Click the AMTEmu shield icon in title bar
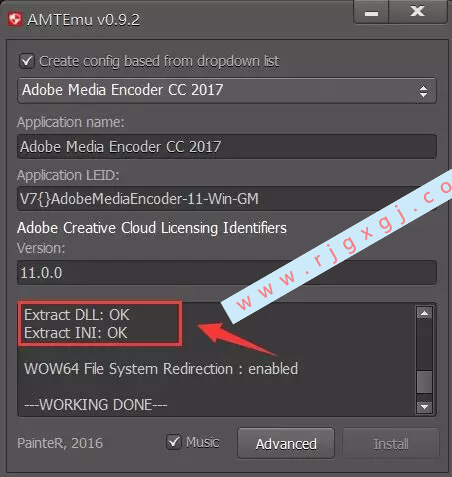This screenshot has width=452, height=477. pyautogui.click(x=15, y=19)
